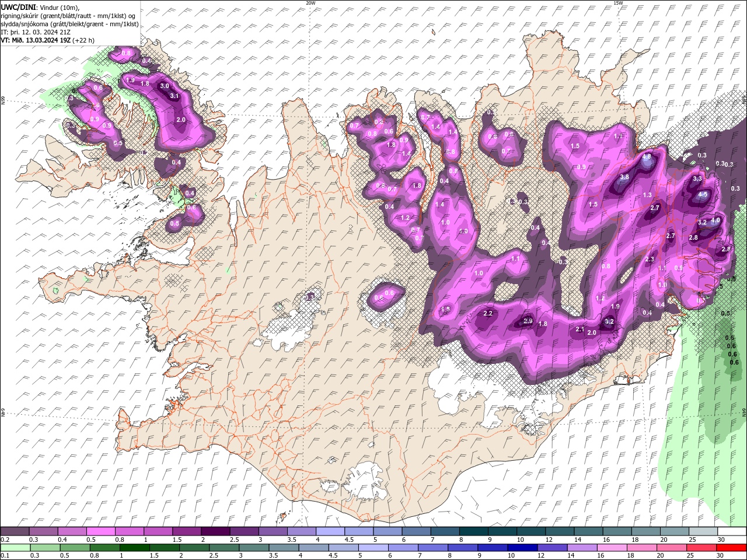Click the first dark purple snow scale swatch
This screenshot has width=747, height=560.
15,531
